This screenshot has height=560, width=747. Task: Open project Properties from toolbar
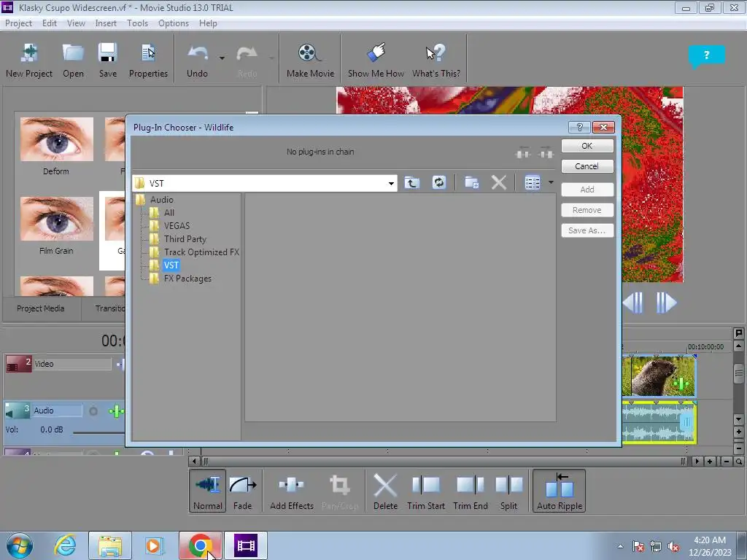[148, 60]
